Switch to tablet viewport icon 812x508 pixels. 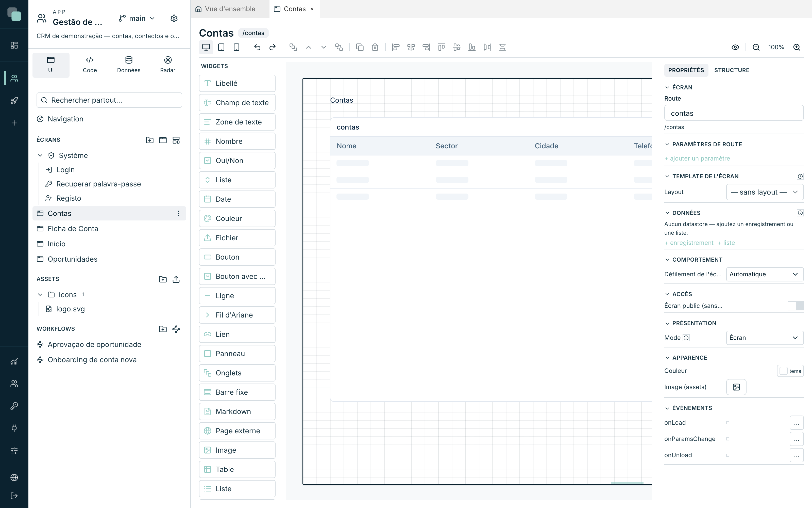point(221,47)
